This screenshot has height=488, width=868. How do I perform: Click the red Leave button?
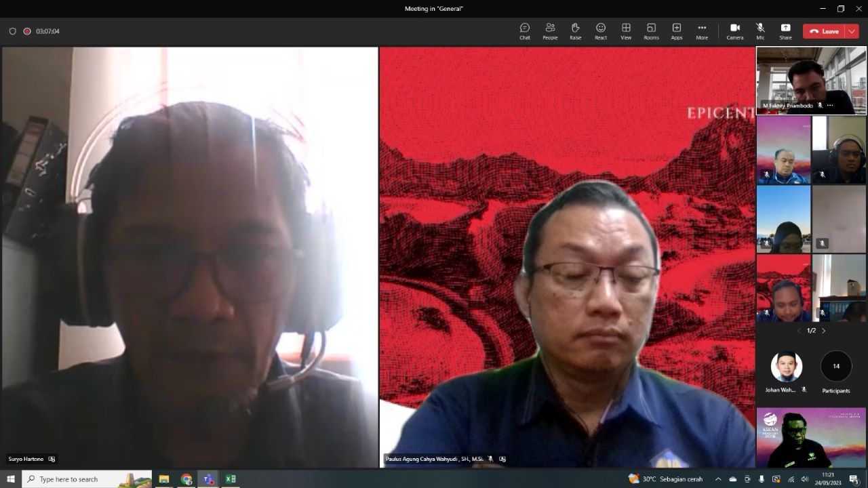pyautogui.click(x=824, y=31)
